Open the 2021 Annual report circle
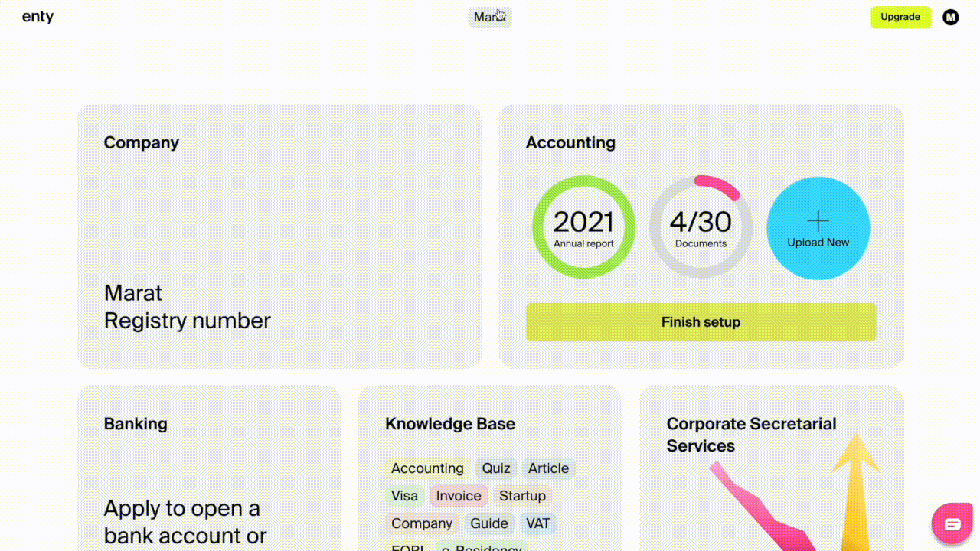This screenshot has height=551, width=980. point(583,226)
